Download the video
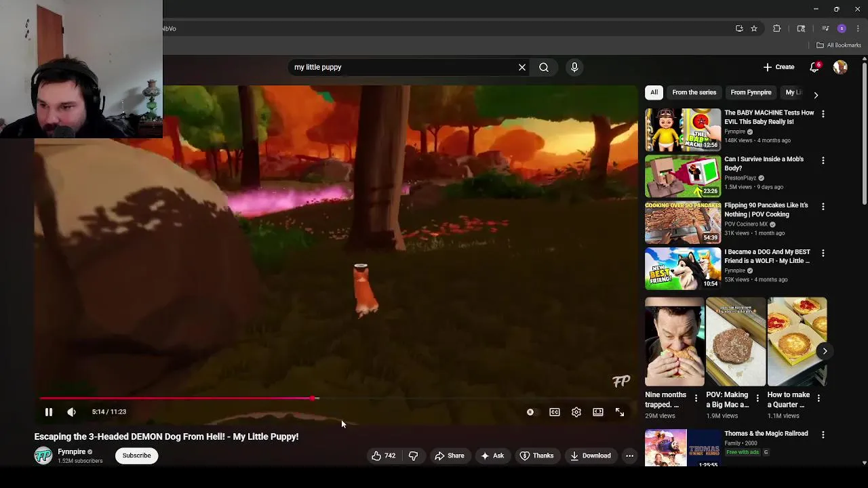Viewport: 868px width, 488px height. 591,455
